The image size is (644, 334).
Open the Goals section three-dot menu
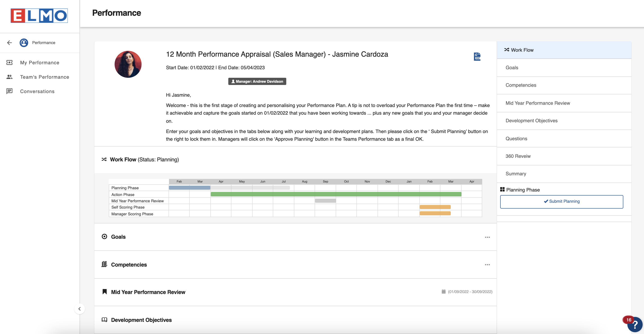point(487,237)
